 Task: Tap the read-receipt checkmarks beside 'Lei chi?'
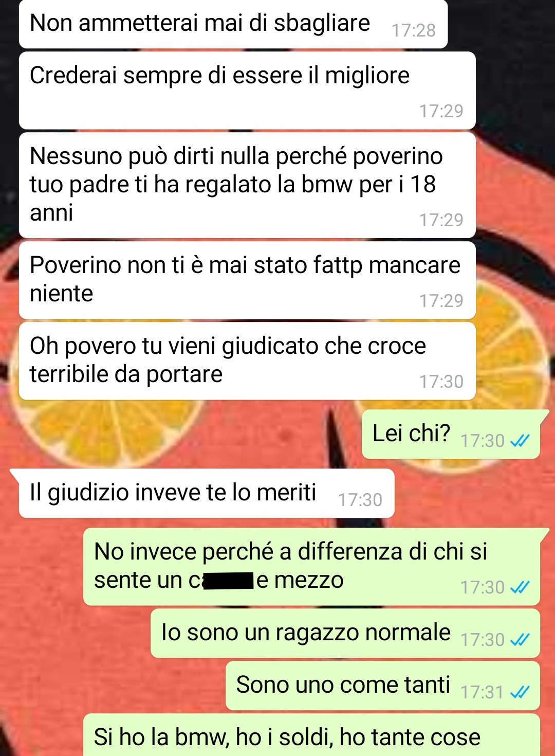(520, 441)
